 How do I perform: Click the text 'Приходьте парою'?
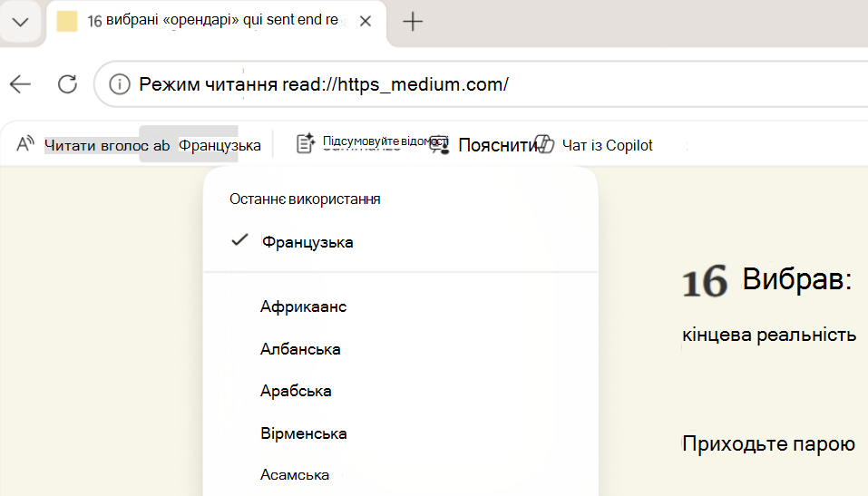click(768, 444)
